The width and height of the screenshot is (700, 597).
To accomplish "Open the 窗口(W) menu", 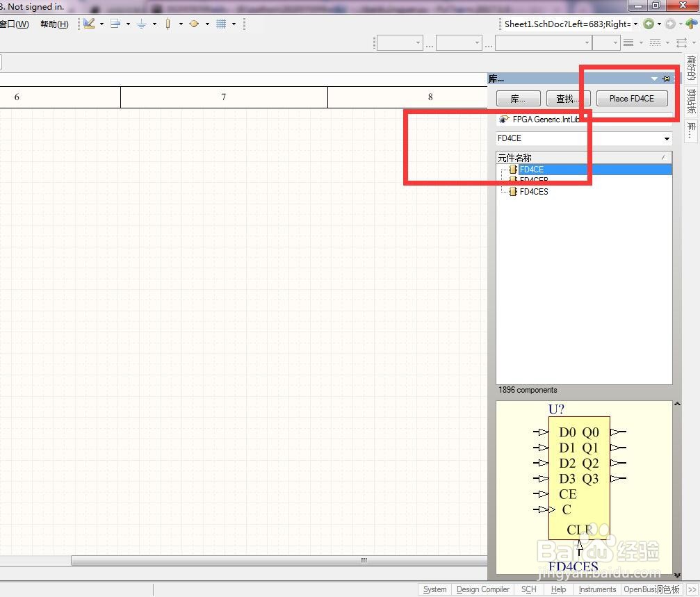I will pos(15,24).
